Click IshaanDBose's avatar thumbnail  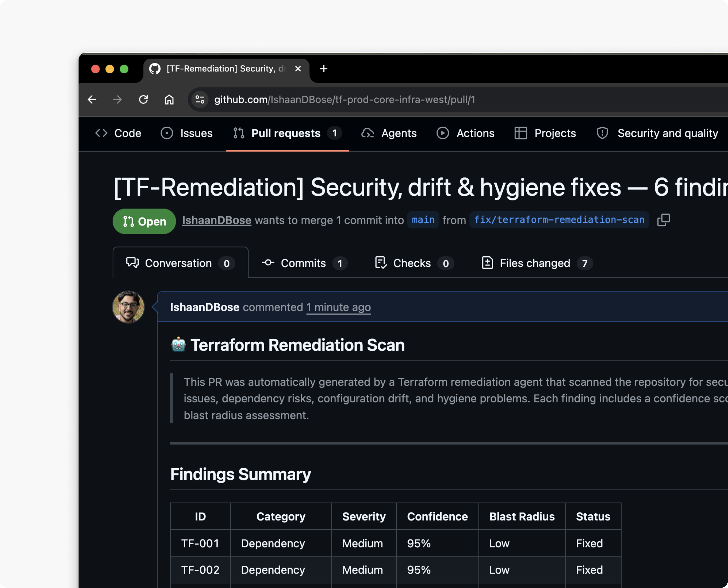128,306
